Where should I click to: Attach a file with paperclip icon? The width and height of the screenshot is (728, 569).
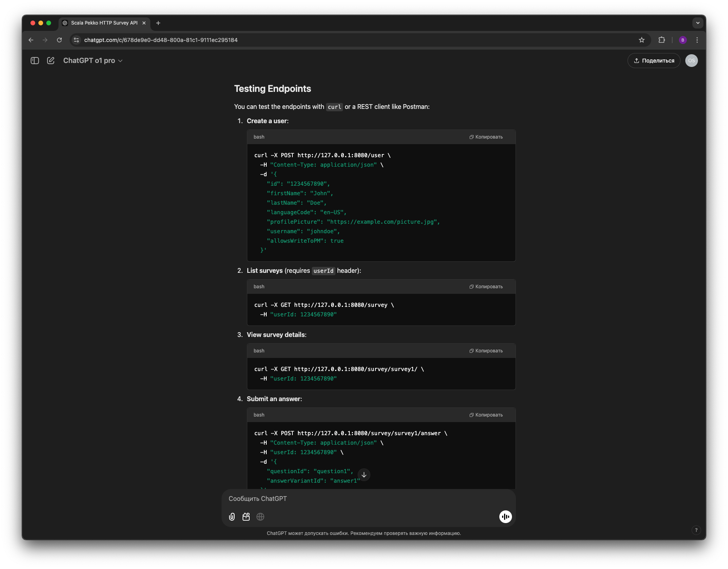(x=232, y=517)
